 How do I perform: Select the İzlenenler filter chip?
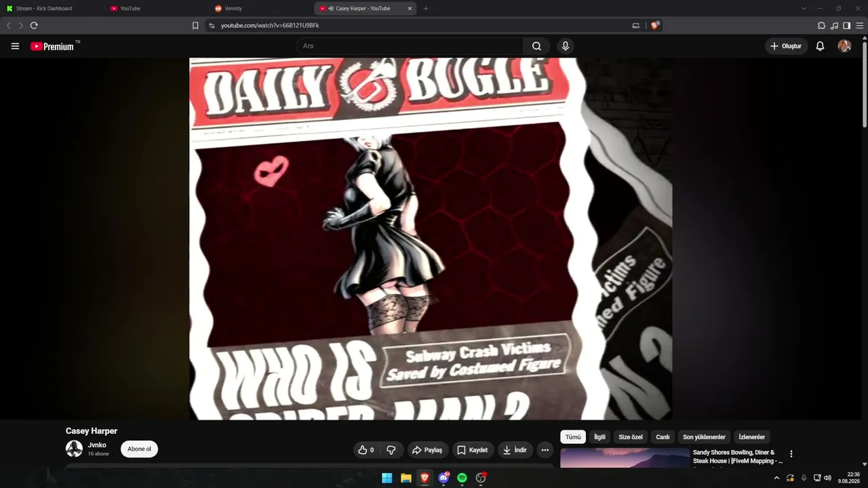(x=751, y=437)
